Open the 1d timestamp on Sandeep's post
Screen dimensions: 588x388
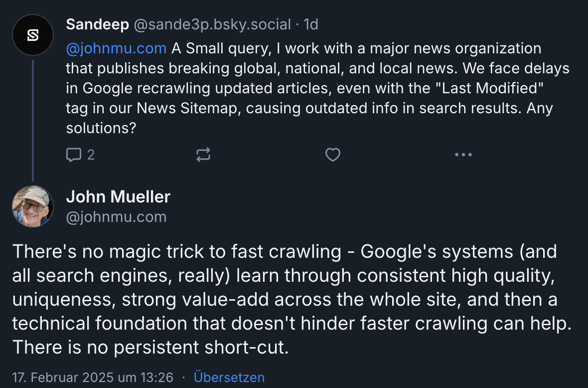(x=312, y=24)
